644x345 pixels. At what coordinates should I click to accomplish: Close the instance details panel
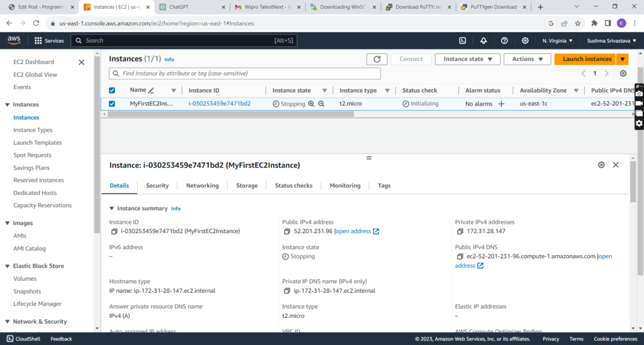click(616, 165)
